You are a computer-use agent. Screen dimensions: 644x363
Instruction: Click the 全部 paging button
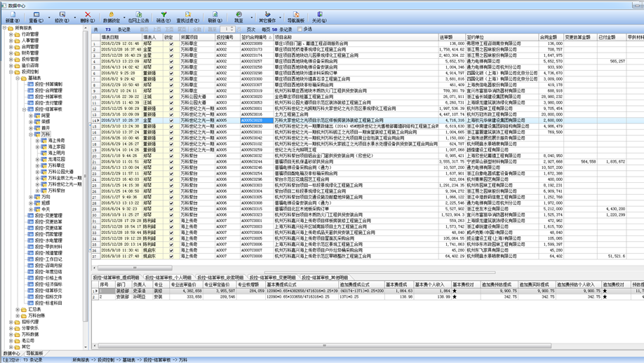click(x=197, y=29)
